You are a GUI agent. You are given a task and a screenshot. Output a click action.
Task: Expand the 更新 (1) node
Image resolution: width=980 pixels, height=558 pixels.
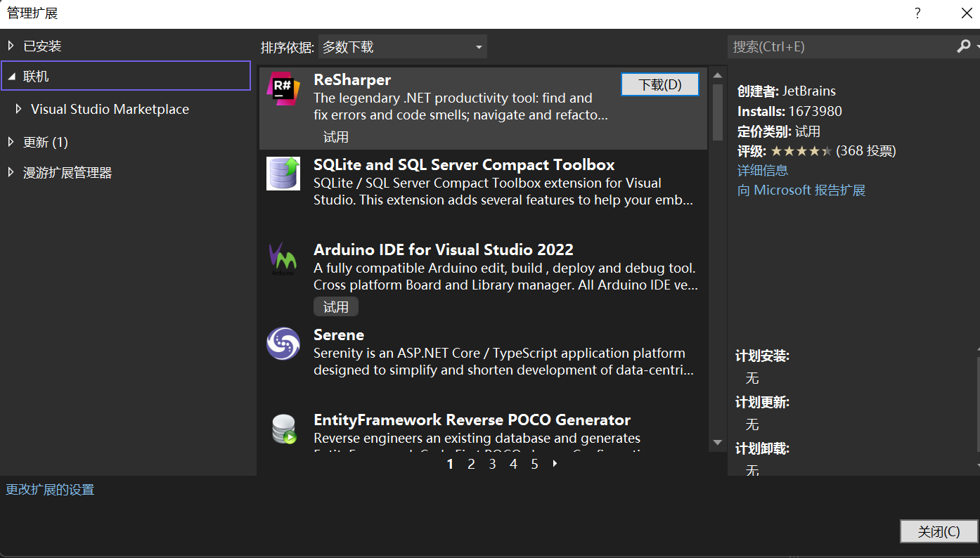(x=11, y=142)
